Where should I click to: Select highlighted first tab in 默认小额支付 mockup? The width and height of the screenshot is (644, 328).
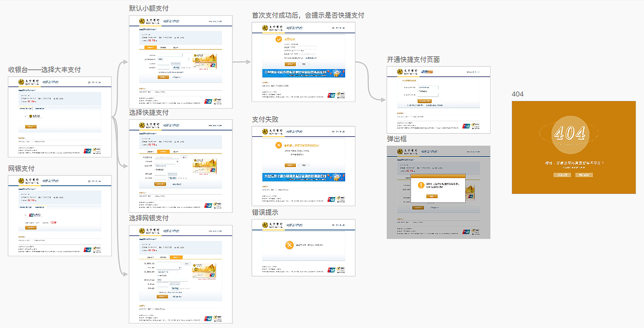[150, 47]
